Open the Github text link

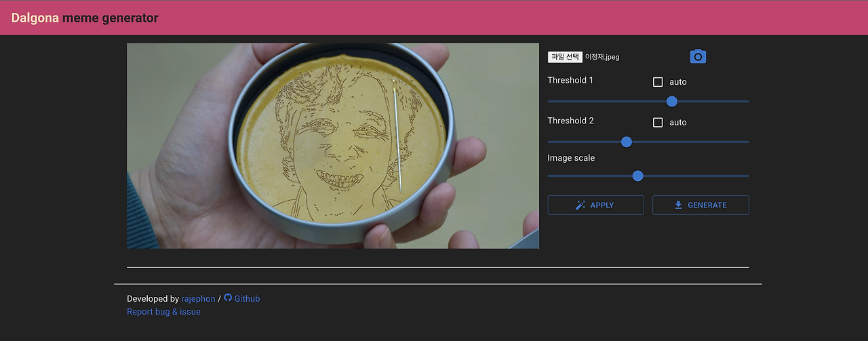click(247, 298)
